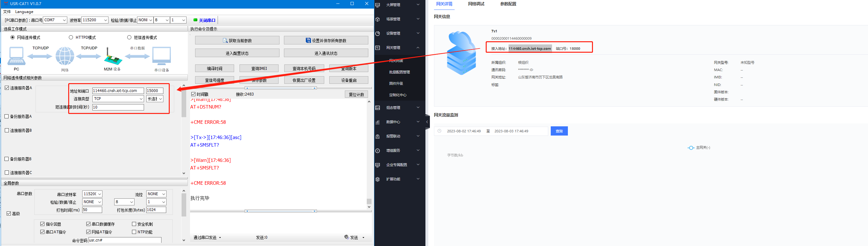This screenshot has height=246, width=868.
Task: Switch to the 网络调试 tab
Action: click(476, 4)
